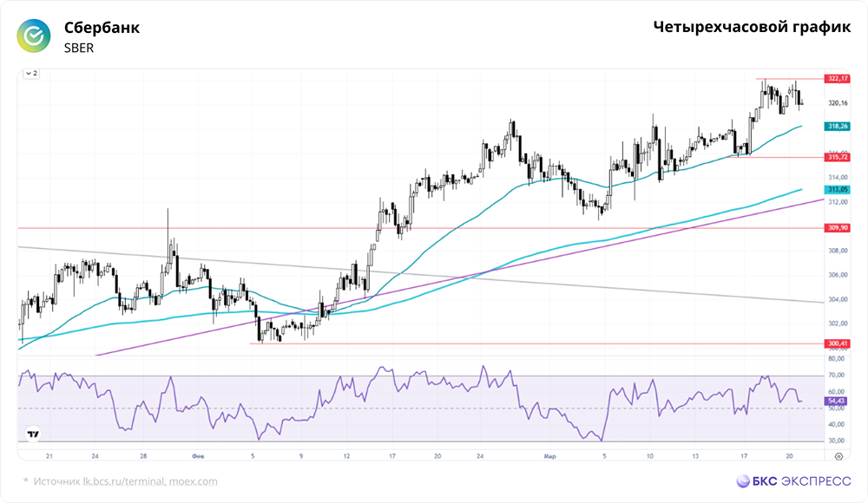
Task: Click the date label 13 on time axis
Action: [x=695, y=456]
